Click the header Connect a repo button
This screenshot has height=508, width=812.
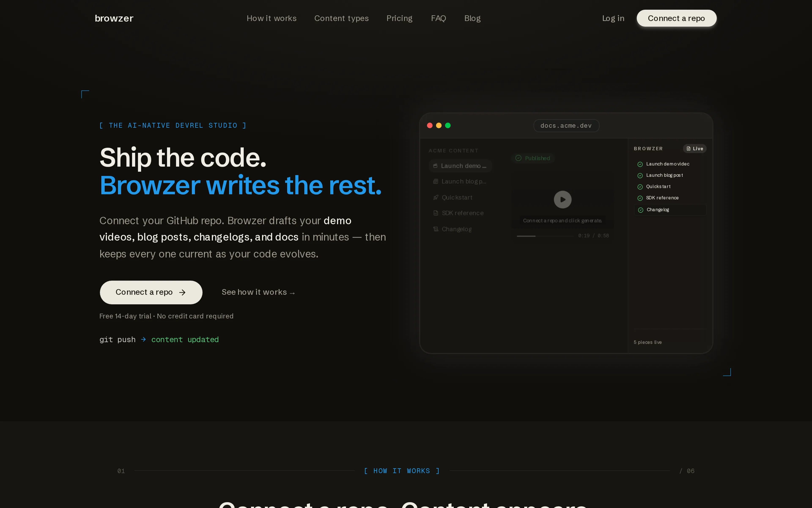click(x=676, y=18)
